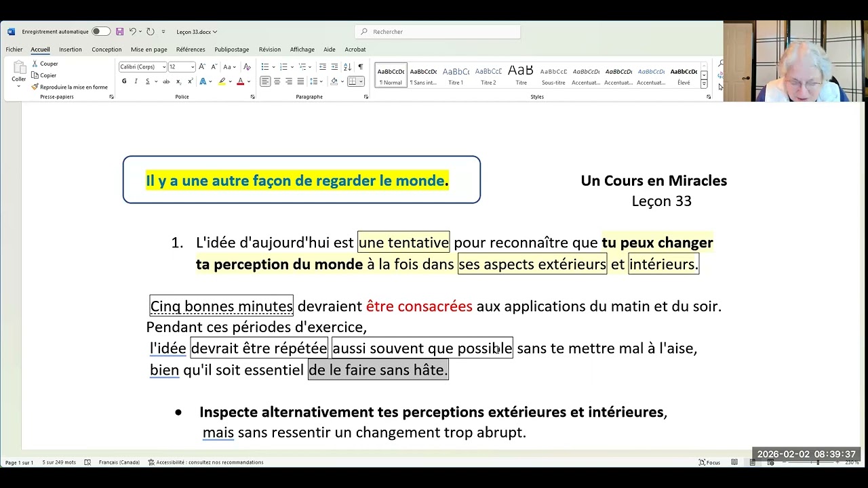Clear all formatting
This screenshot has height=488, width=868.
tap(247, 66)
